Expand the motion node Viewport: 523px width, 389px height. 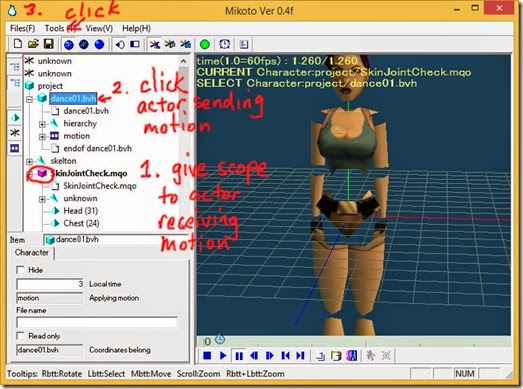click(x=42, y=136)
